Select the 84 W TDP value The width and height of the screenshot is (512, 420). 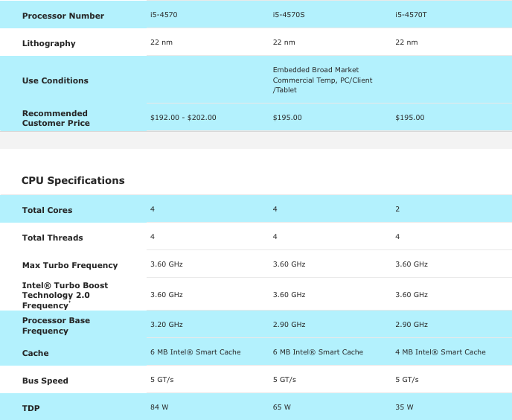coord(159,407)
